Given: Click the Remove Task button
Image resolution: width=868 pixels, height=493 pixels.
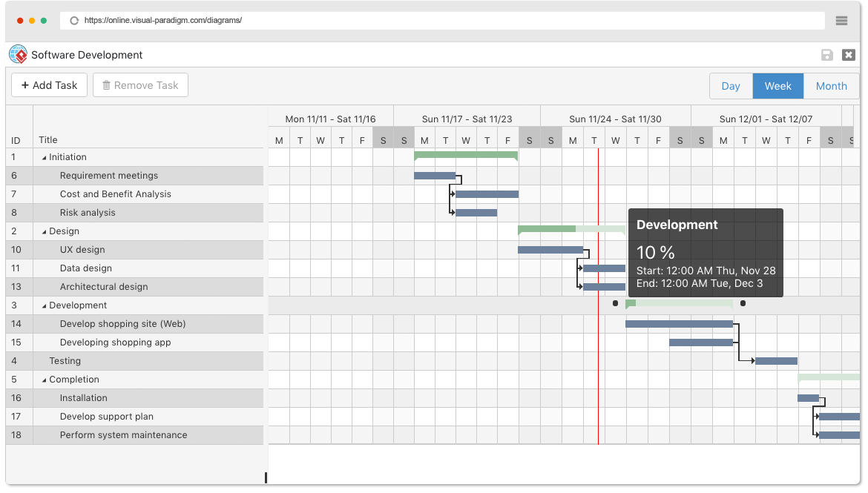Looking at the screenshot, I should point(141,85).
